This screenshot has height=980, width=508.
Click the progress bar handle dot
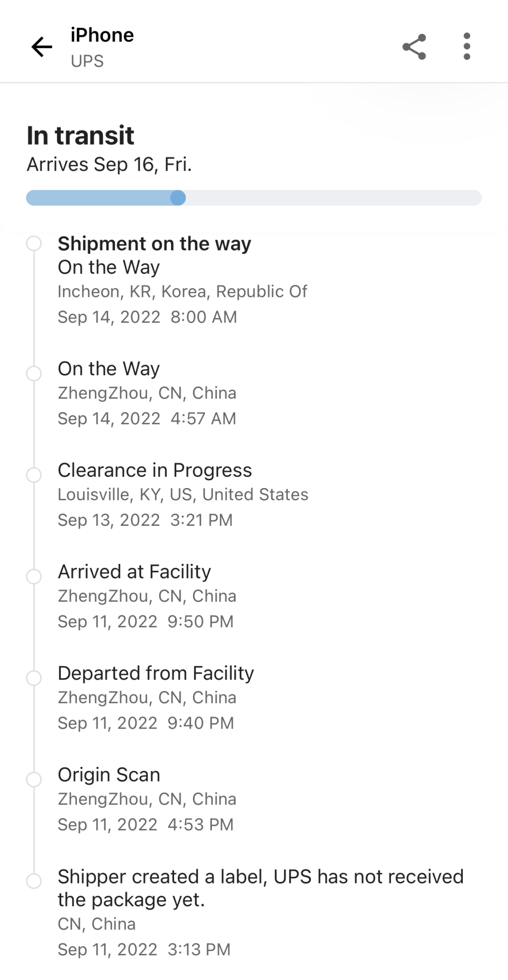pos(178,198)
